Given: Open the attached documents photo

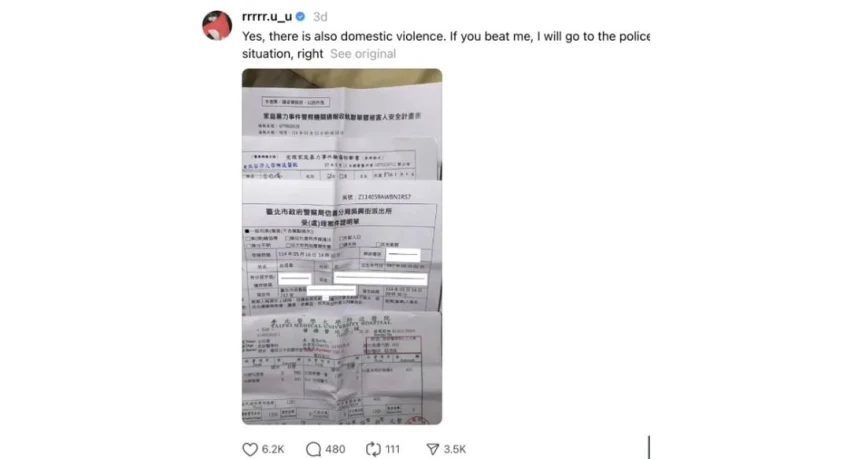Looking at the screenshot, I should pos(342,247).
